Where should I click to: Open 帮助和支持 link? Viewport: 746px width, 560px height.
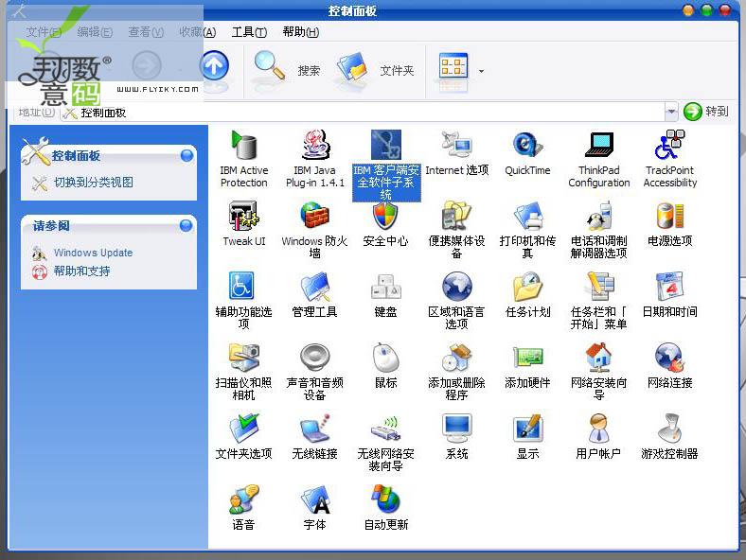(x=81, y=271)
